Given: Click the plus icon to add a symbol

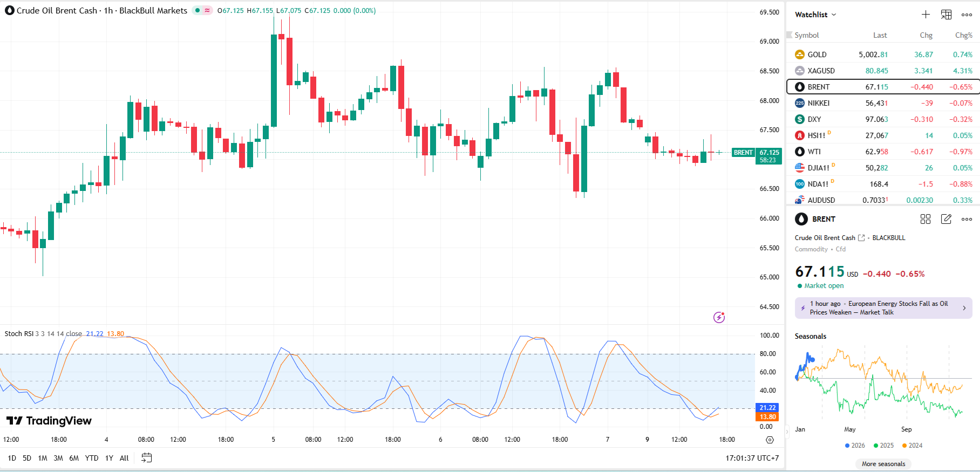Looking at the screenshot, I should (925, 15).
